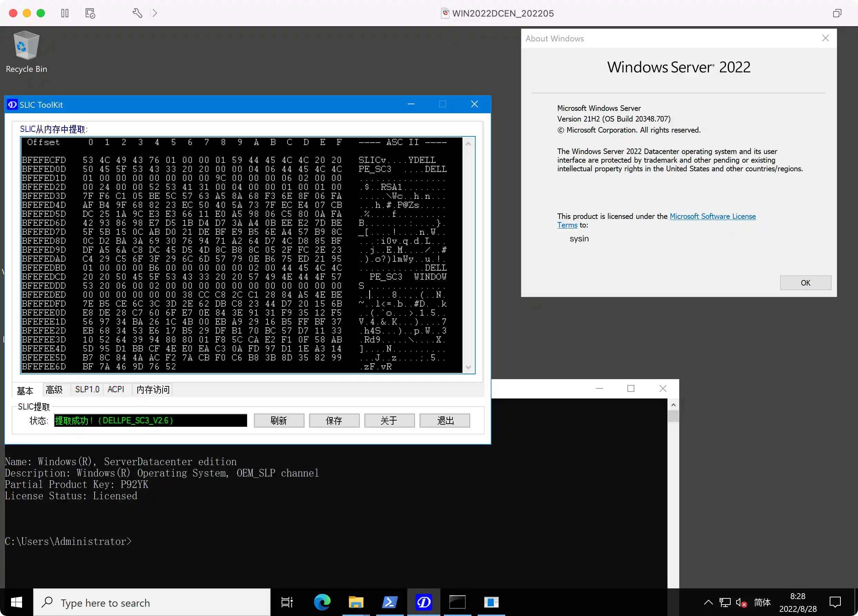
Task: Click the 保存 (Save) button in SLIC Toolkit
Action: coord(334,420)
